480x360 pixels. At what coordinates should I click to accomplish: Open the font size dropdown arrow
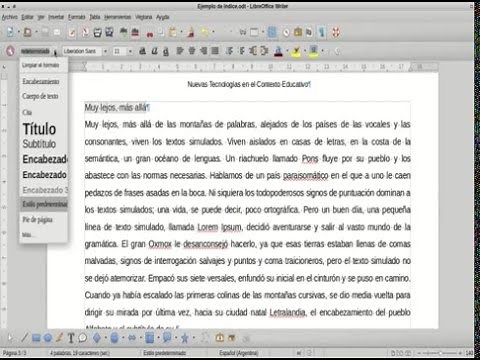[x=130, y=51]
